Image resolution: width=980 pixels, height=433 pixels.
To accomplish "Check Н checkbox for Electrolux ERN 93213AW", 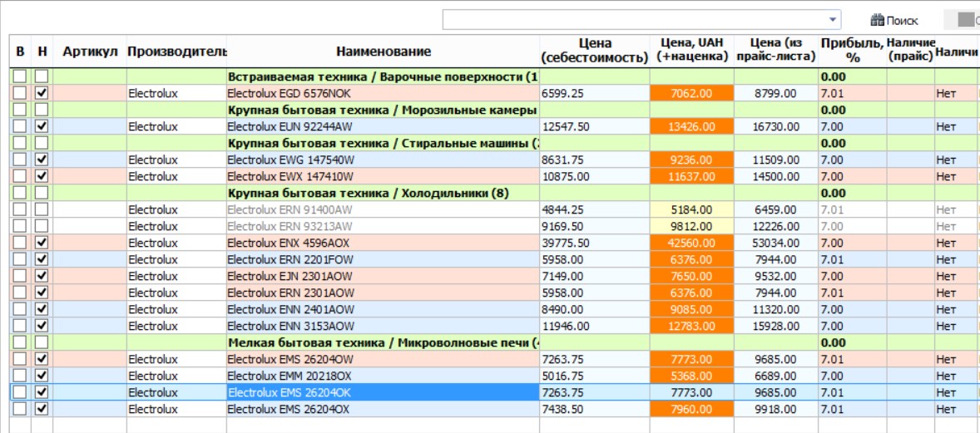I will point(42,226).
